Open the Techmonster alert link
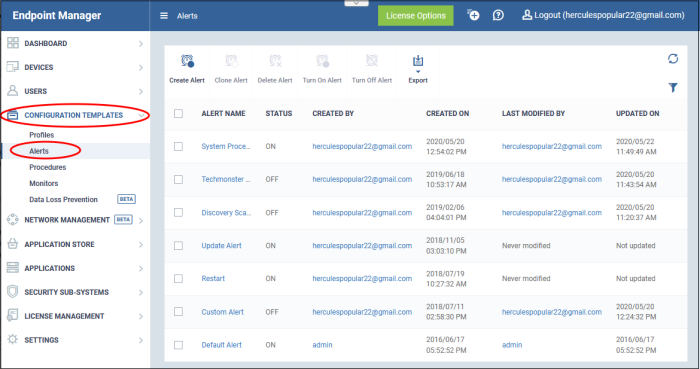 [x=225, y=179]
